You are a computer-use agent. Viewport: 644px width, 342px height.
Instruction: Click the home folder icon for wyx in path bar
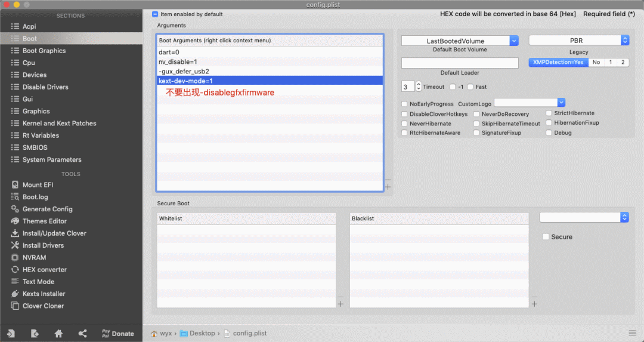[x=154, y=334]
